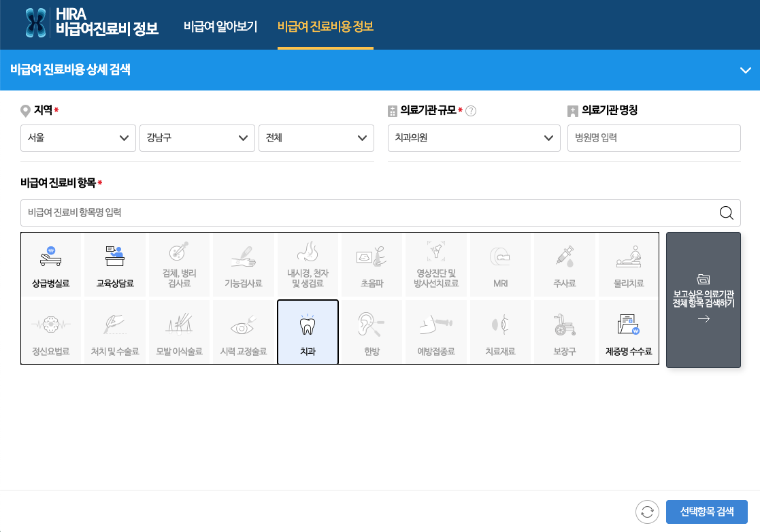The width and height of the screenshot is (760, 532).
Task: Open the 서울 region dropdown
Action: [78, 138]
